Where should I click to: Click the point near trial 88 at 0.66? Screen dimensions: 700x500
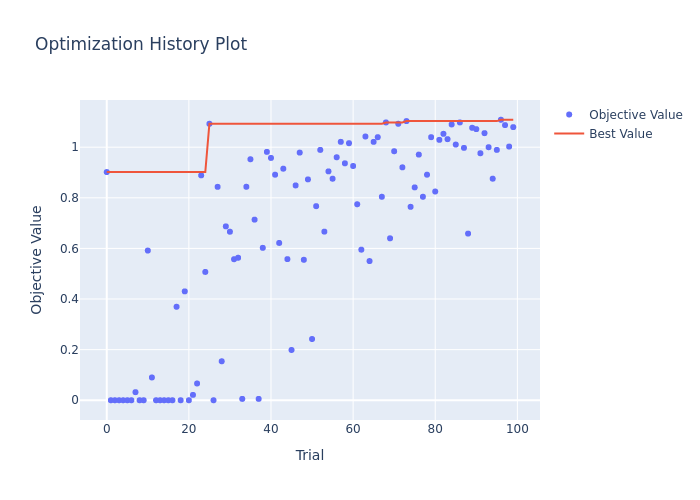(468, 234)
